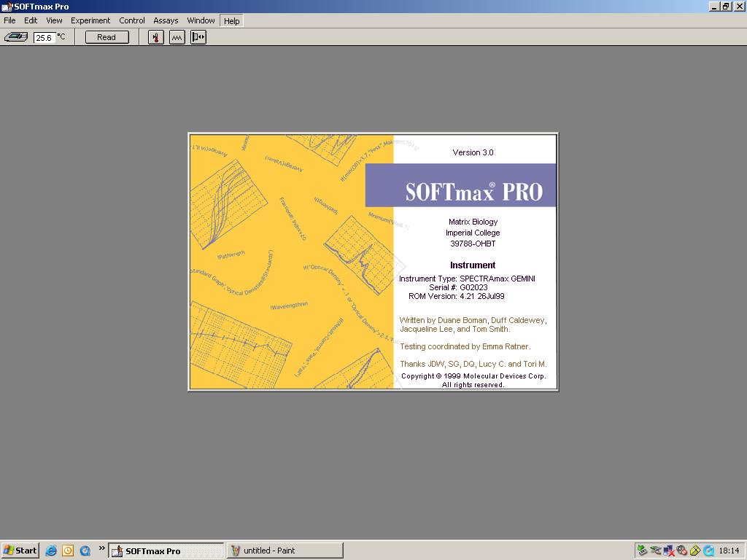Click the 'Version 3.0' text
This screenshot has height=560, width=747.
point(473,152)
